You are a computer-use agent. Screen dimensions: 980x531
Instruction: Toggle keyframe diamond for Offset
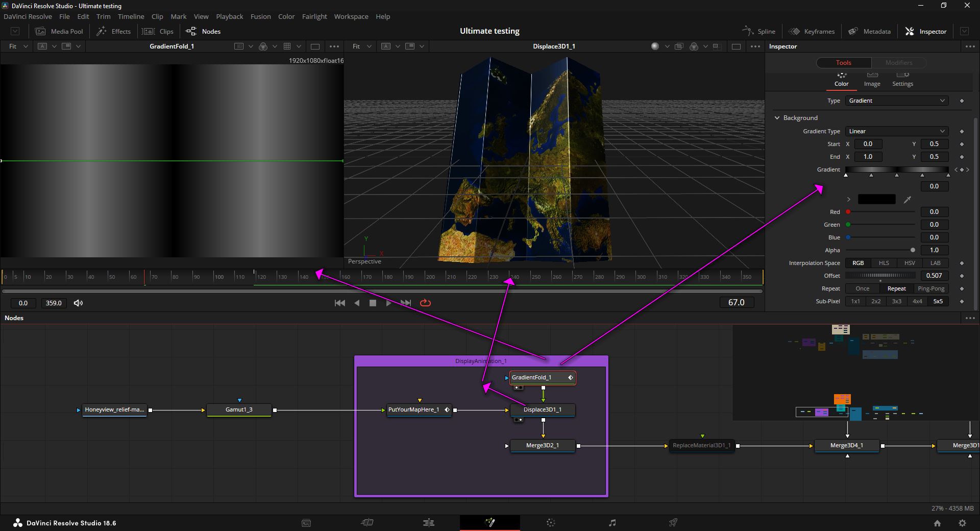coord(962,276)
